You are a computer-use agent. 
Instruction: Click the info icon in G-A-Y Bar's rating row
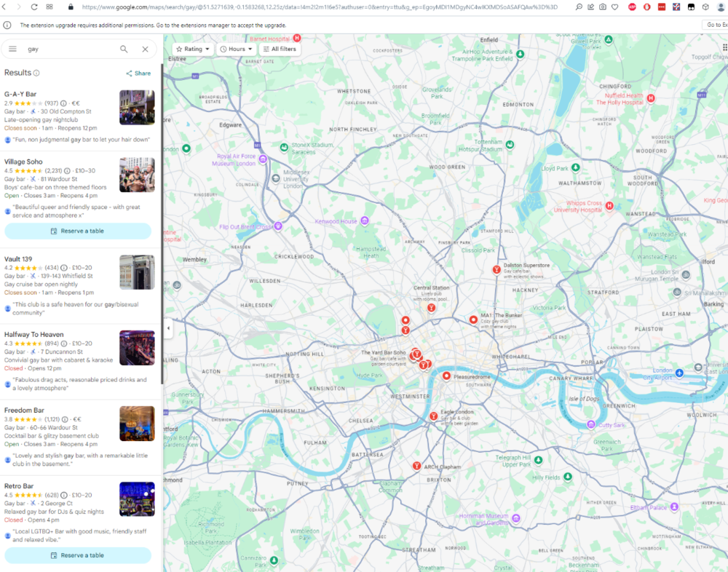pyautogui.click(x=63, y=103)
